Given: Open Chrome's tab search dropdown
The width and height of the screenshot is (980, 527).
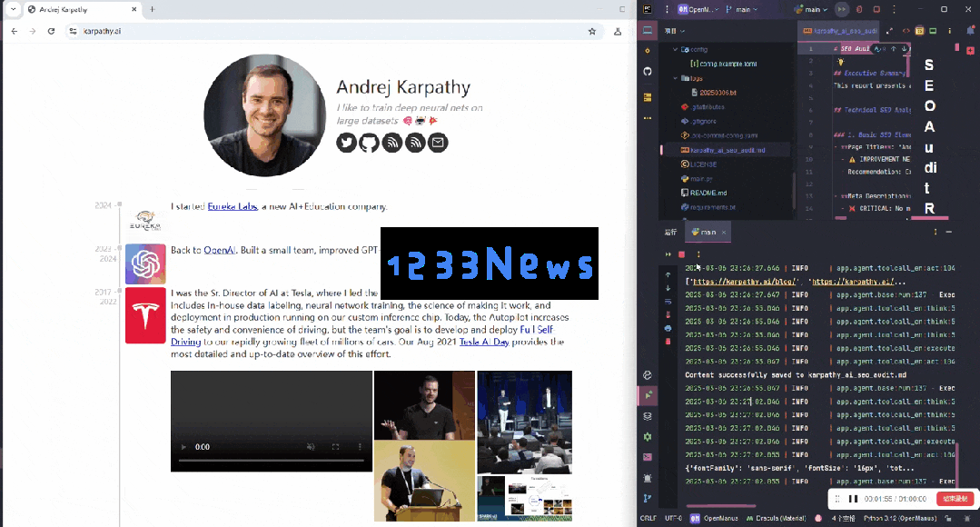Looking at the screenshot, I should [x=13, y=9].
